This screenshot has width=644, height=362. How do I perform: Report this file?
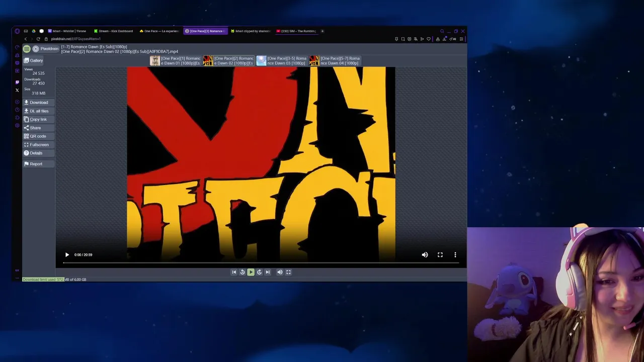(x=38, y=164)
